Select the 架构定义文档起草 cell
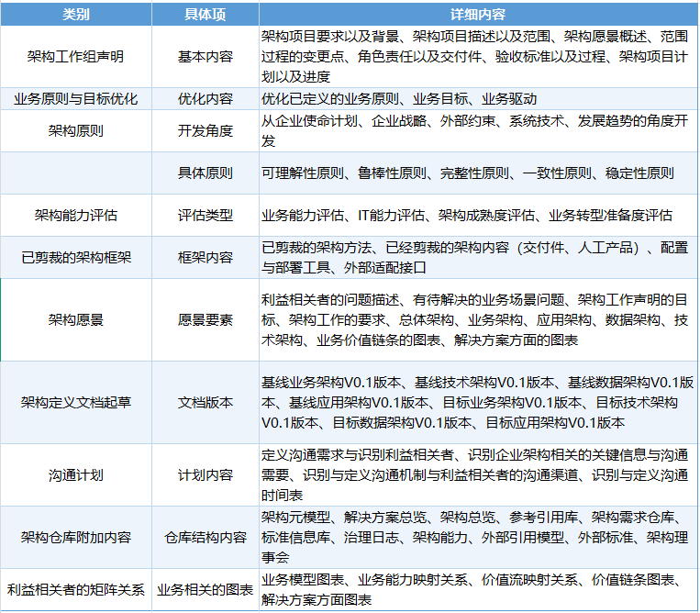 [x=76, y=402]
